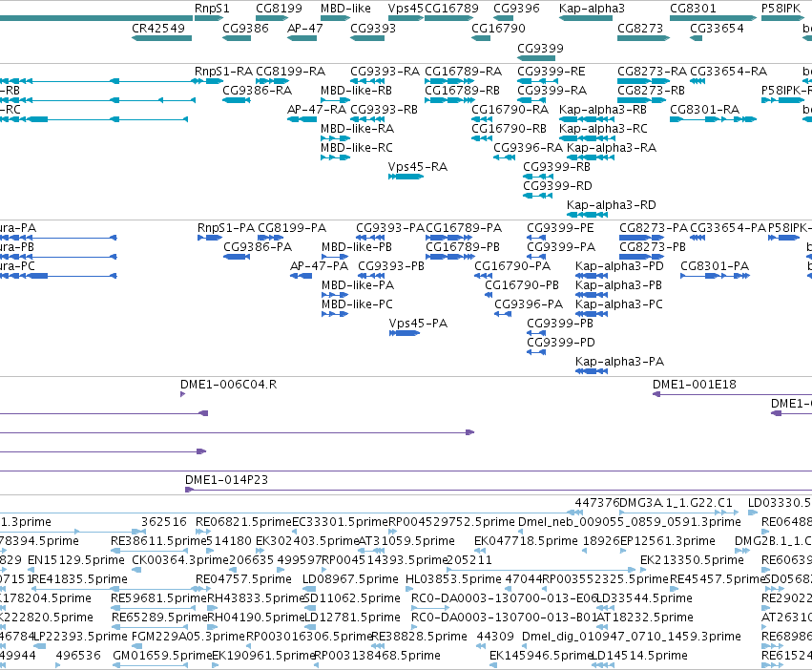812x670 pixels.
Task: Select protein Vps45-PA
Action: (x=404, y=333)
